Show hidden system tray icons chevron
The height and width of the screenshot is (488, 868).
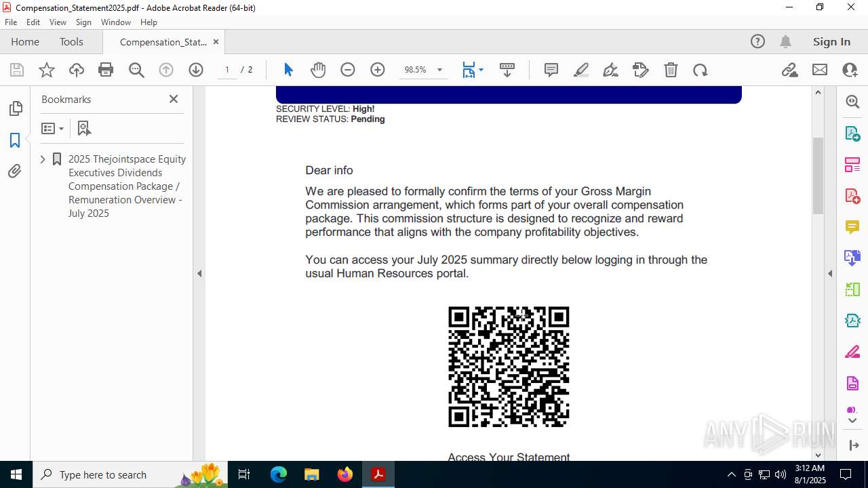tap(731, 474)
